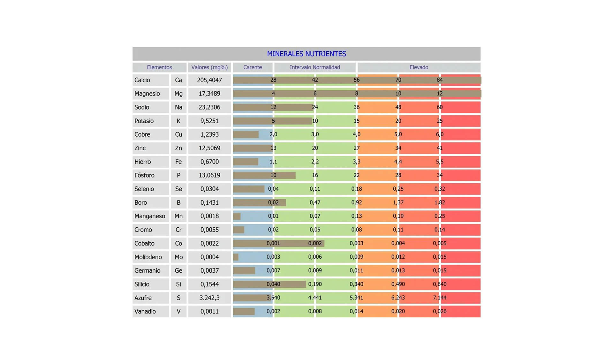
Task: Click the Cobalto brown level bar
Action: coord(279,244)
